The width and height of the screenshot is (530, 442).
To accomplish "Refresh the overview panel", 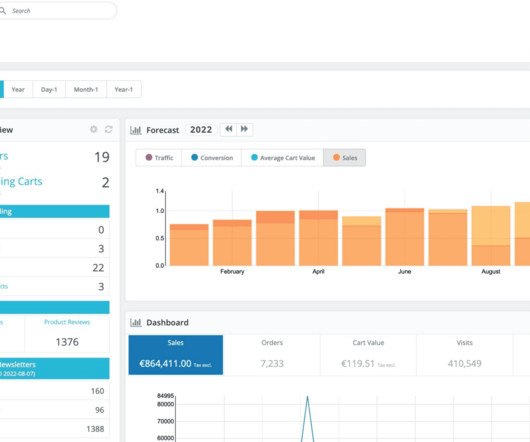I will [109, 129].
